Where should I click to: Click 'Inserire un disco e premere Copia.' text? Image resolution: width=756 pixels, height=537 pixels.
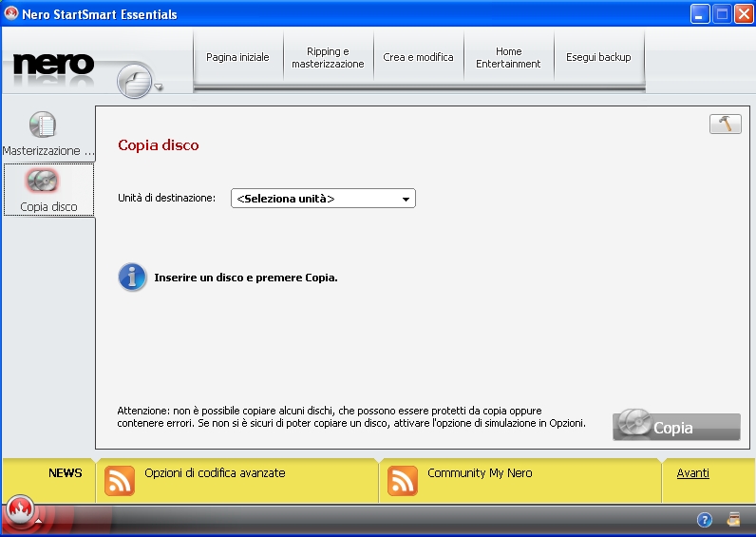[246, 278]
